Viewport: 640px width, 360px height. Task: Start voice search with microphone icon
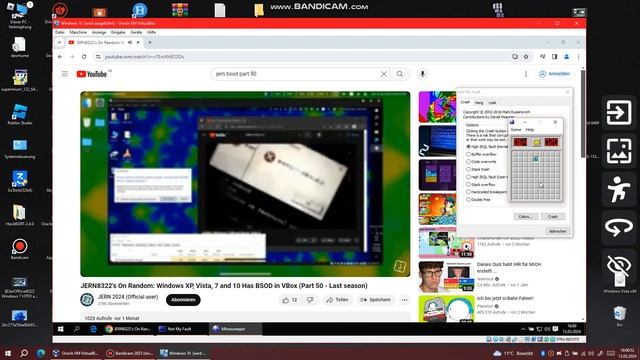point(422,74)
